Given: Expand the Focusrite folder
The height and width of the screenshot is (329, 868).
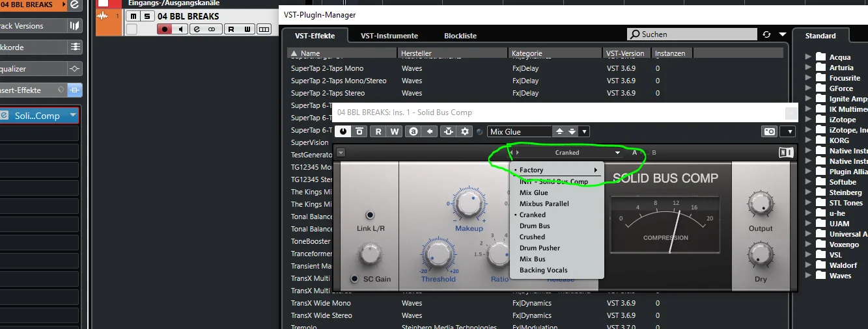Looking at the screenshot, I should pyautogui.click(x=808, y=78).
